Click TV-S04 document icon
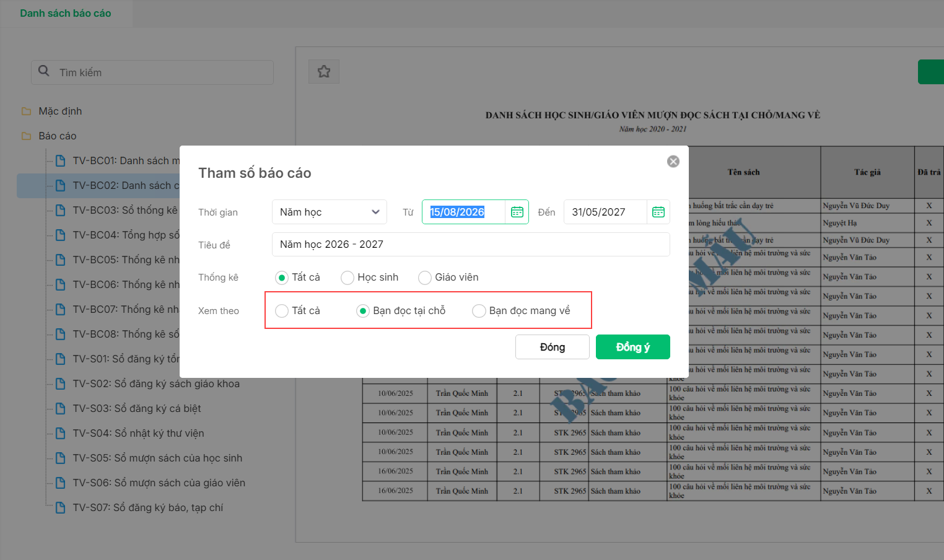The width and height of the screenshot is (944, 560). pos(60,433)
